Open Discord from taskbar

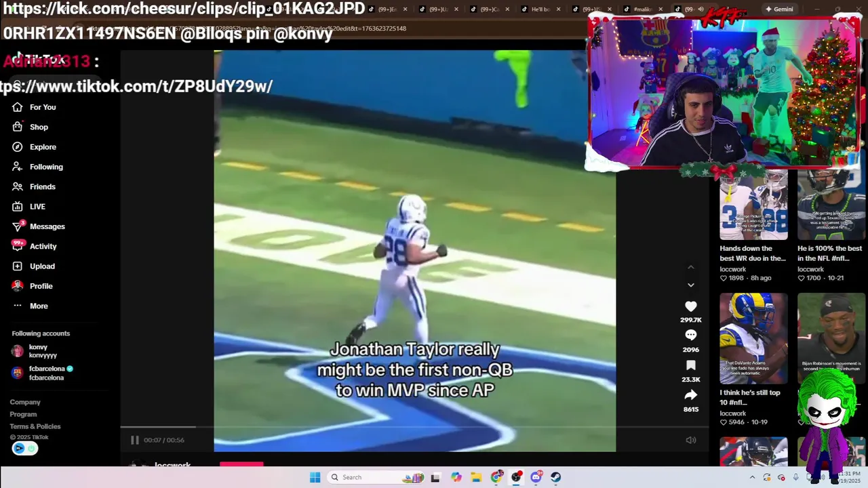click(536, 477)
